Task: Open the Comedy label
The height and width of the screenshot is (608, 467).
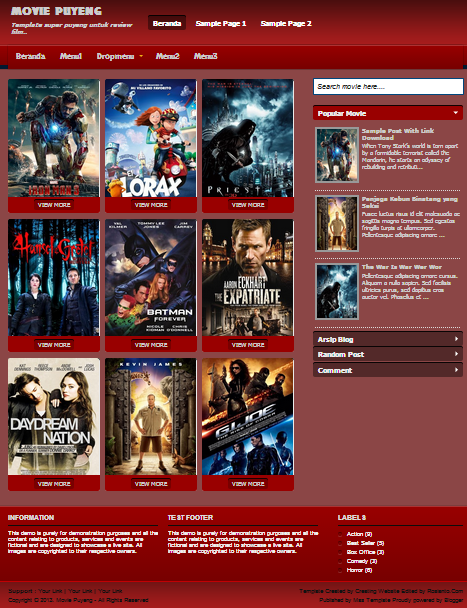Action: (x=361, y=561)
